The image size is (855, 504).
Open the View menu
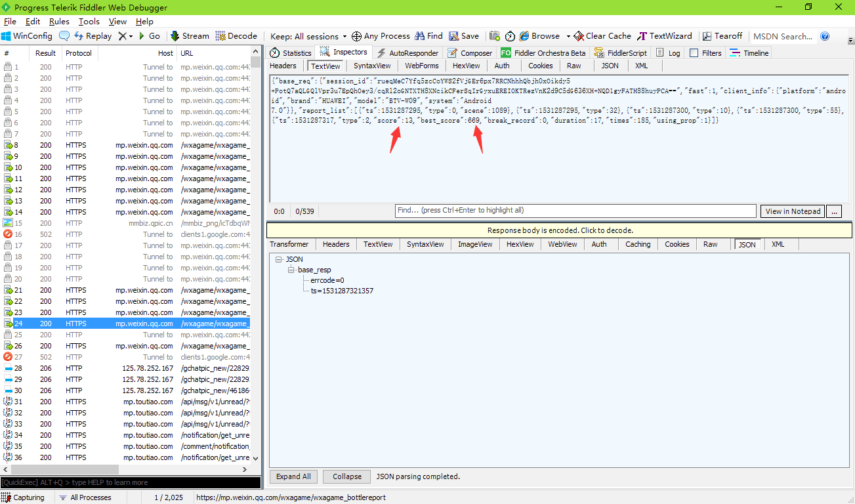tap(118, 22)
